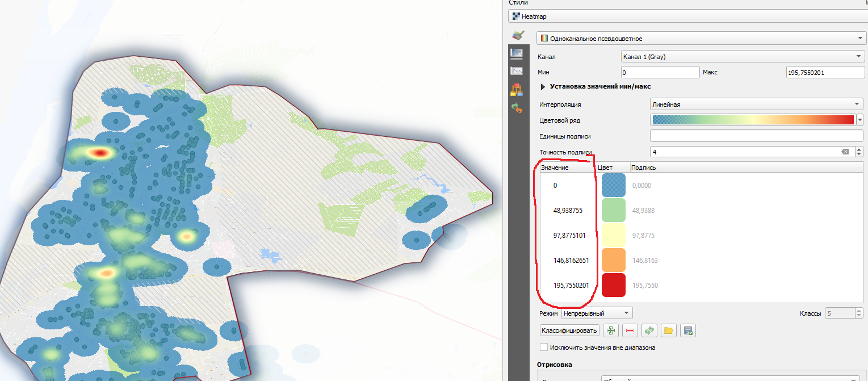This screenshot has height=381, width=868.
Task: Enable 'Исключить значения вне диапазона' checkbox
Action: [x=544, y=347]
